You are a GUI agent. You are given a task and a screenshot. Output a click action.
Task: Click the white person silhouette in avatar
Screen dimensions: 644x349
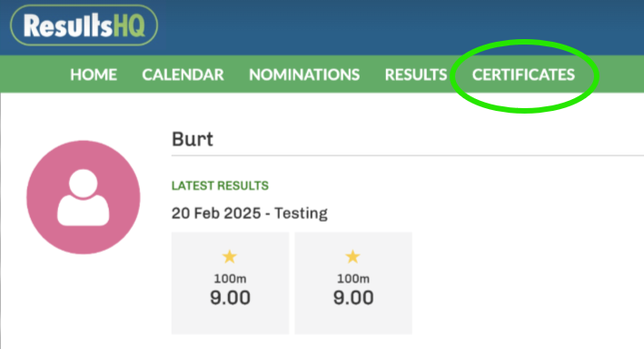[x=84, y=198]
